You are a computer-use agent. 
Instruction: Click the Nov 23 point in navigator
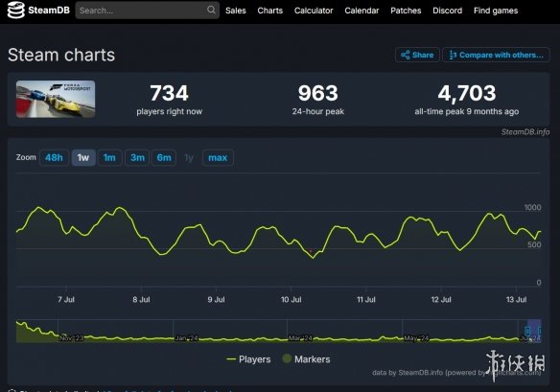pos(71,338)
